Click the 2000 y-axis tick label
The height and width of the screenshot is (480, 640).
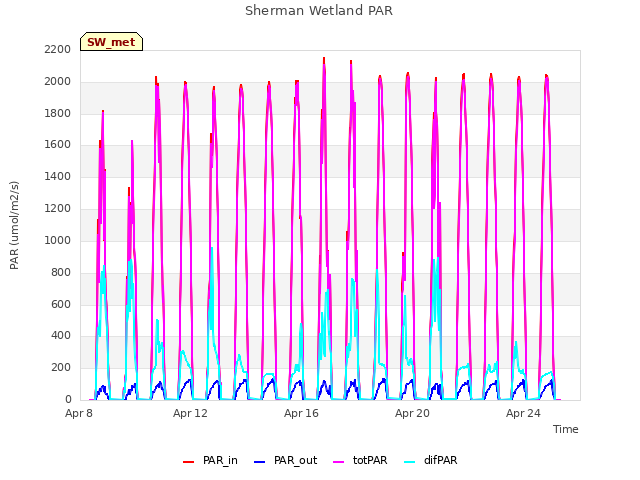[58, 81]
